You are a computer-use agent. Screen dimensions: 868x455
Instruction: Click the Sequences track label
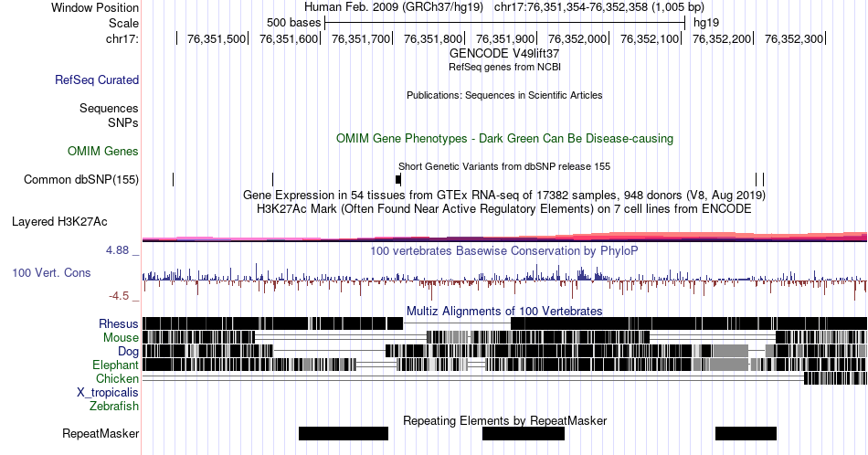tap(109, 108)
